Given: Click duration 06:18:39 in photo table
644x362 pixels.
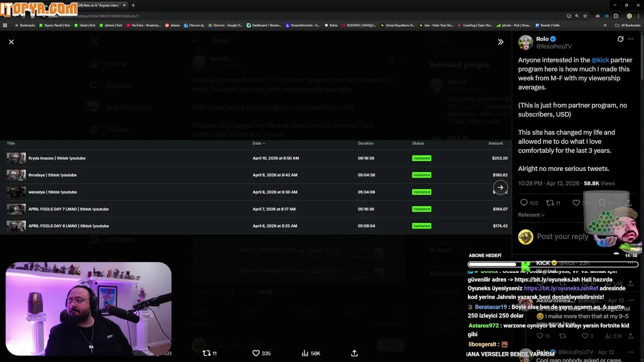Looking at the screenshot, I should [x=366, y=158].
